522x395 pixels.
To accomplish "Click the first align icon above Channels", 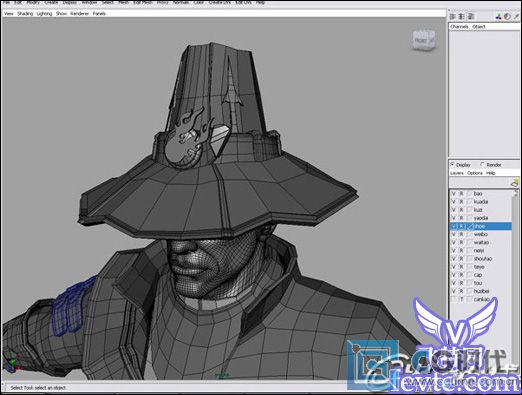I will coord(453,16).
